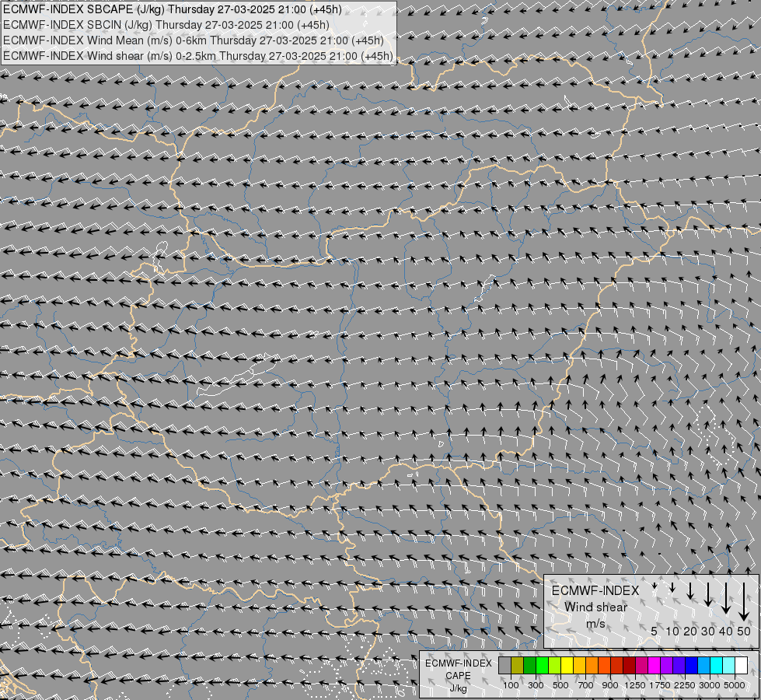Click the '100' CAPE scale label
The height and width of the screenshot is (700, 761).
pos(511,685)
